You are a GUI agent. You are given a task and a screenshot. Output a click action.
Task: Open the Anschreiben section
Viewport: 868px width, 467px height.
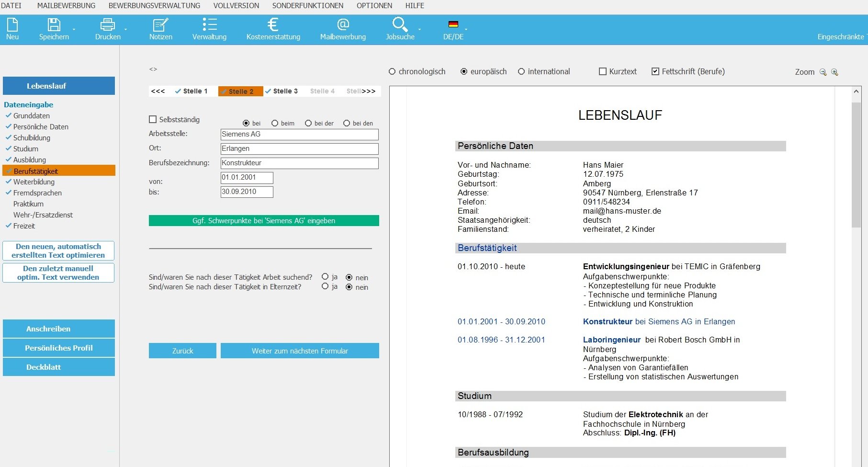tap(59, 329)
